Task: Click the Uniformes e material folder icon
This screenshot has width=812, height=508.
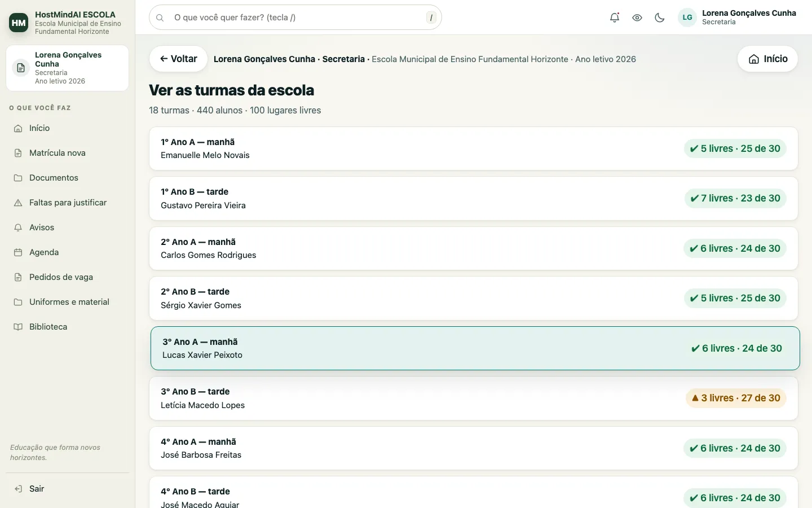Action: 18,302
